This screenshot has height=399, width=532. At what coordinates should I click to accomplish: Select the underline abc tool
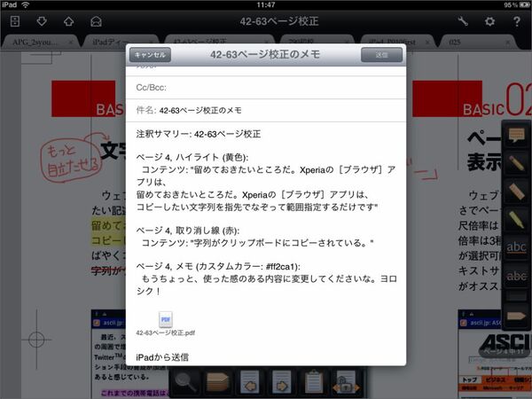pyautogui.click(x=516, y=247)
